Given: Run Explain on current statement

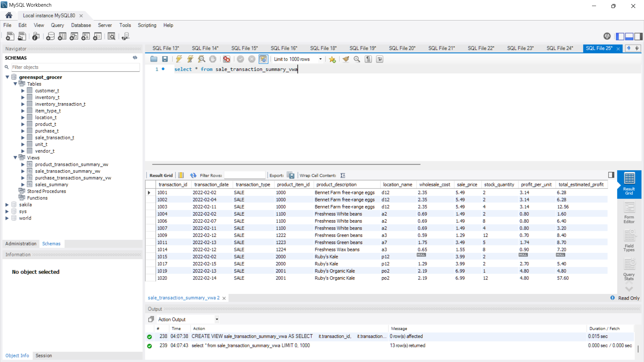Looking at the screenshot, I should click(x=202, y=59).
